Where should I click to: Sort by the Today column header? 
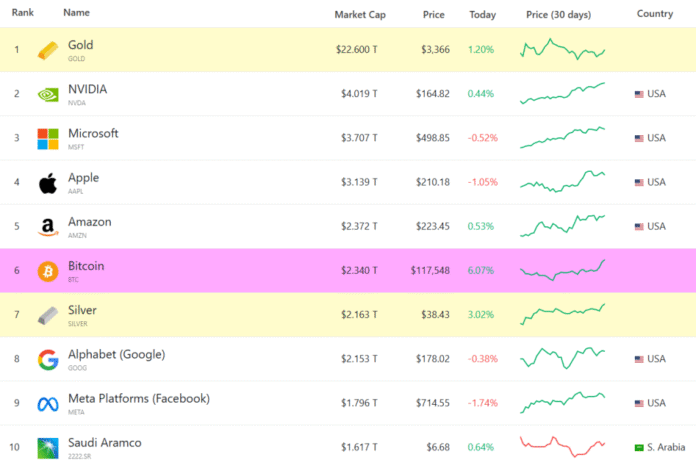point(482,14)
